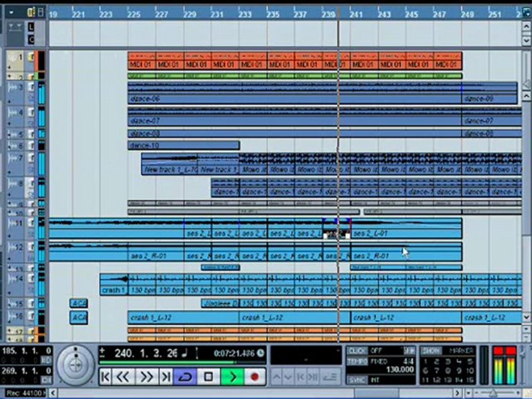Click the red record button
The height and width of the screenshot is (399, 532).
(x=254, y=377)
